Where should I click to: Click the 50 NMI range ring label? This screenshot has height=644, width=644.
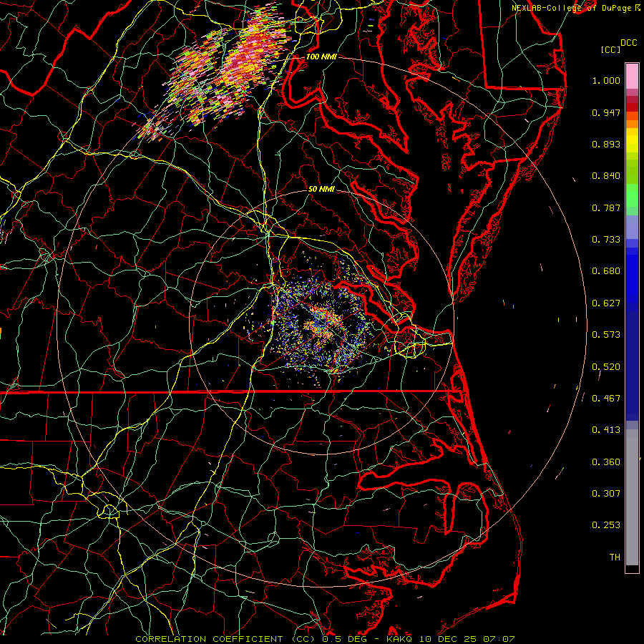[321, 189]
